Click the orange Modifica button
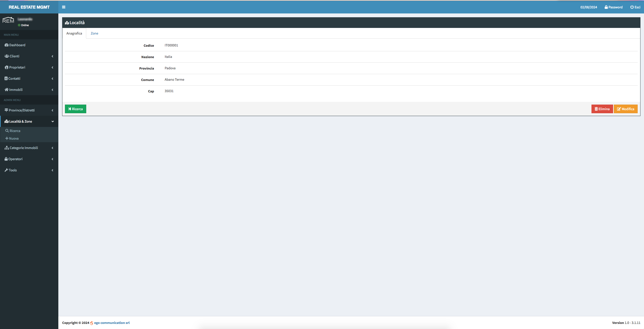This screenshot has height=329, width=644. pyautogui.click(x=625, y=109)
